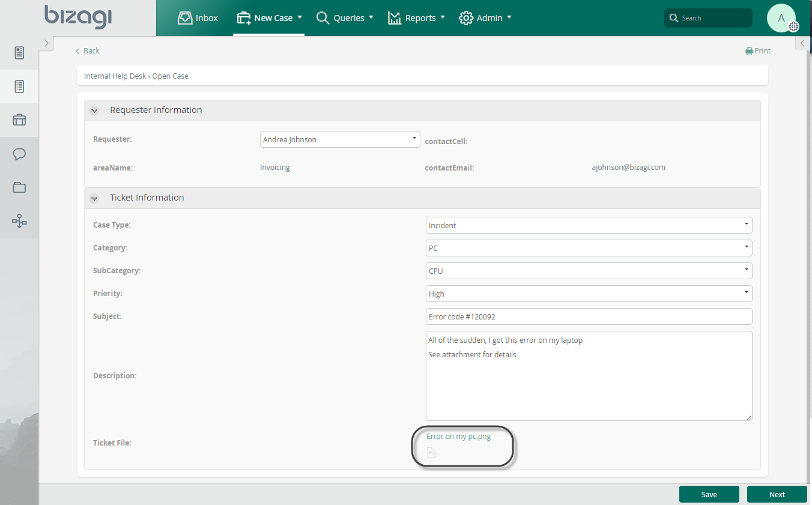Click the Subject input field
The width and height of the screenshot is (812, 505).
589,316
